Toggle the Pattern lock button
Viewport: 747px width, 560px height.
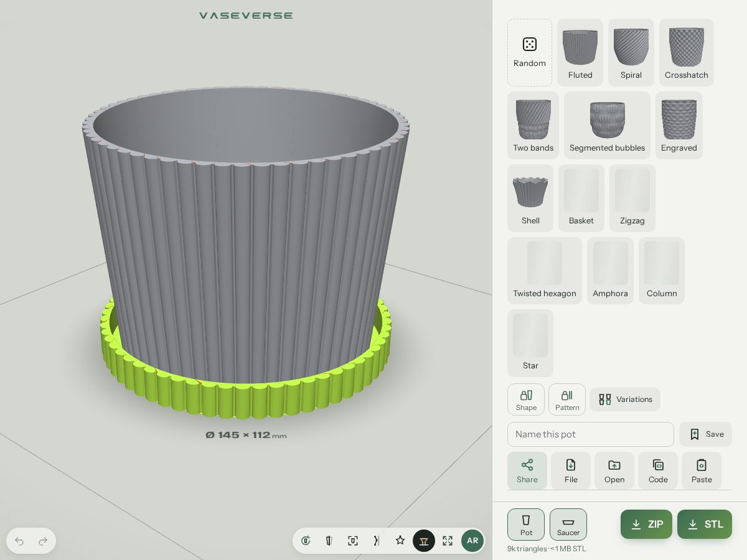567,399
